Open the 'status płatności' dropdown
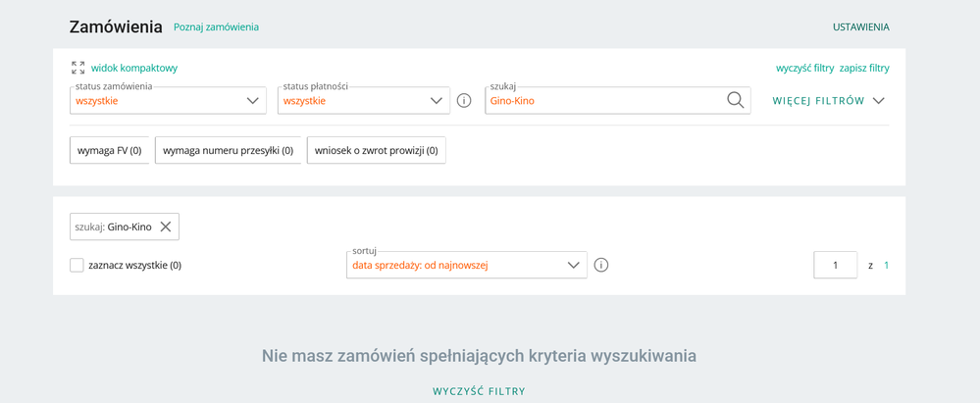This screenshot has width=980, height=403. click(363, 100)
